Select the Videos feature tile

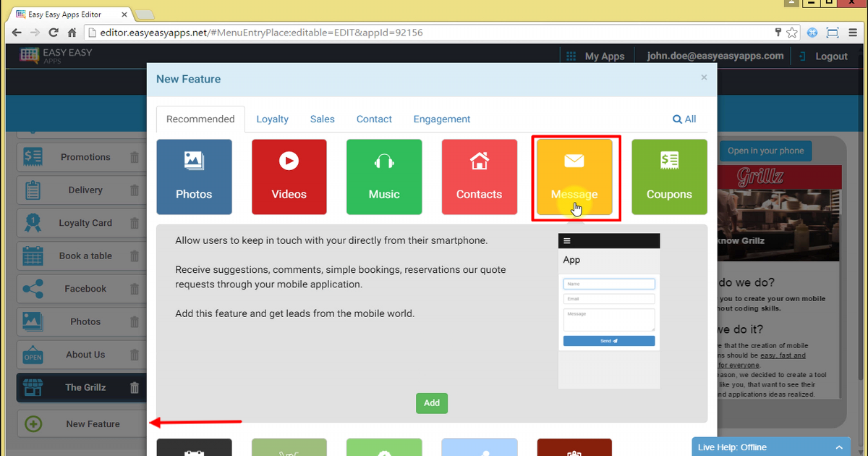point(289,177)
